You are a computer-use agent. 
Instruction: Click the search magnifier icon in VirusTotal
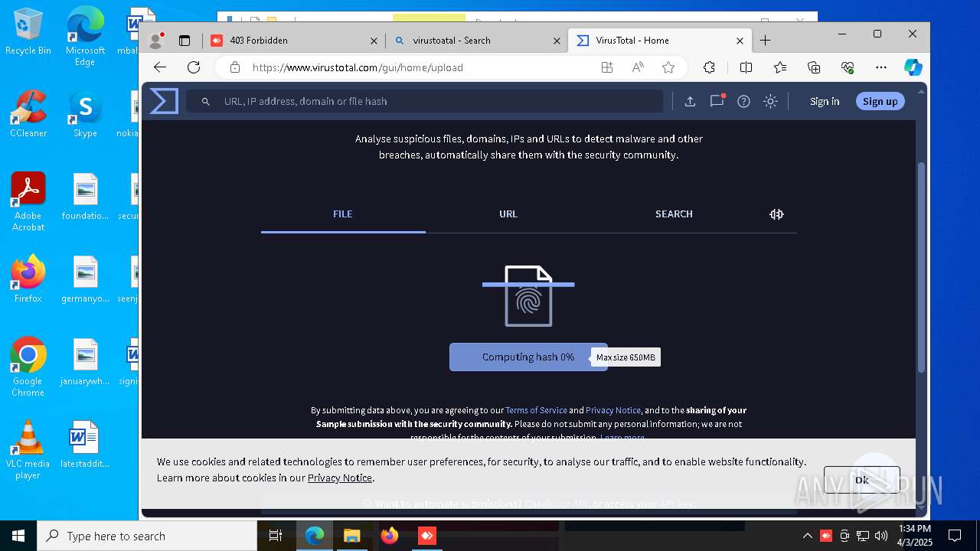point(206,101)
